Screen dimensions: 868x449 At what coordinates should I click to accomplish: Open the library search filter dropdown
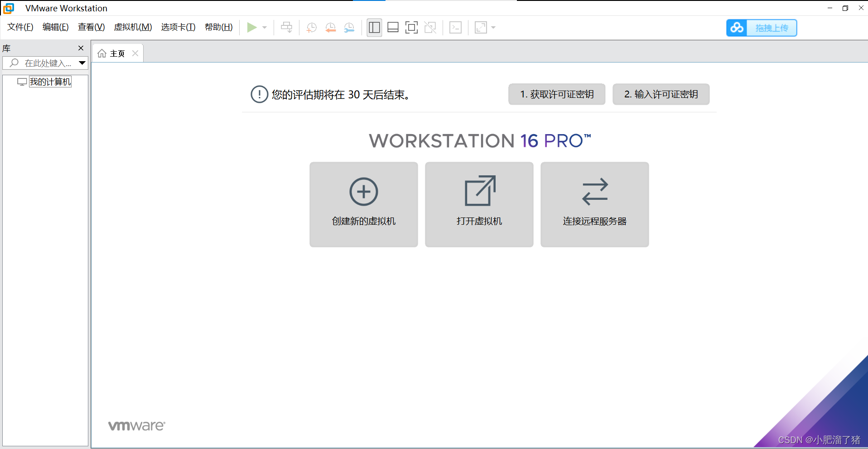tap(82, 63)
